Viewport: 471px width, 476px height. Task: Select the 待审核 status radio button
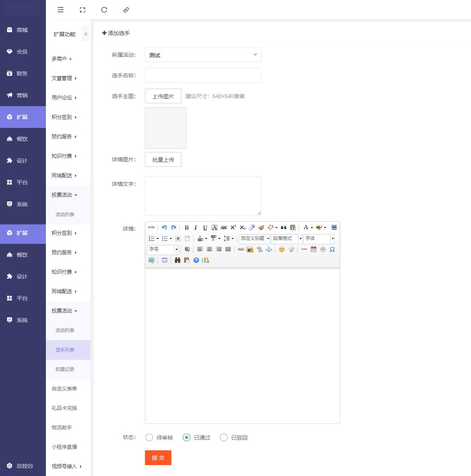[x=149, y=437]
